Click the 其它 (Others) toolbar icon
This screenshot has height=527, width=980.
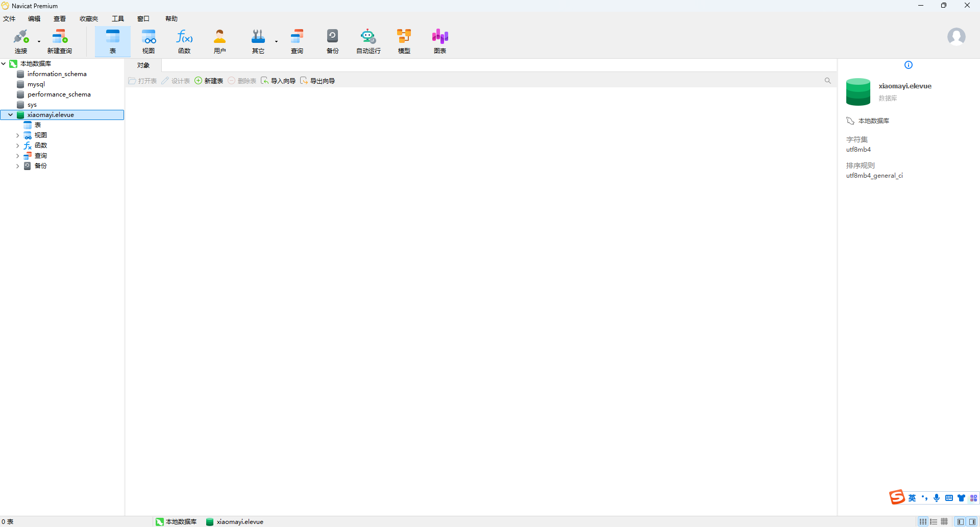258,41
